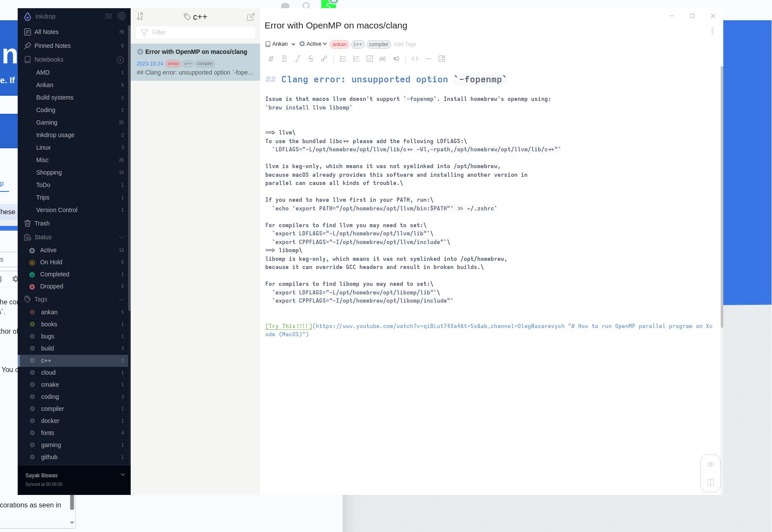Click the Bold formatting icon
The height and width of the screenshot is (532, 772).
(284, 59)
